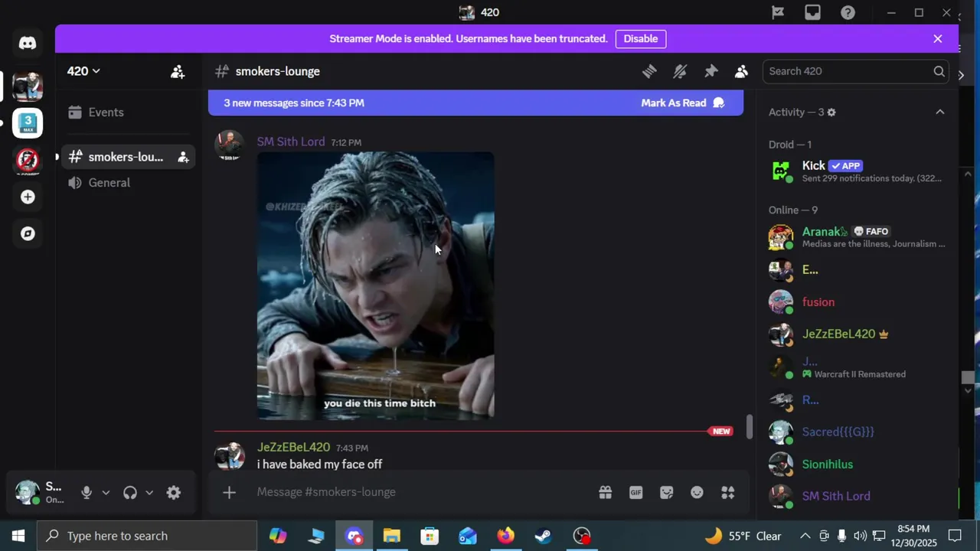Open Windows Start menu

click(x=18, y=536)
